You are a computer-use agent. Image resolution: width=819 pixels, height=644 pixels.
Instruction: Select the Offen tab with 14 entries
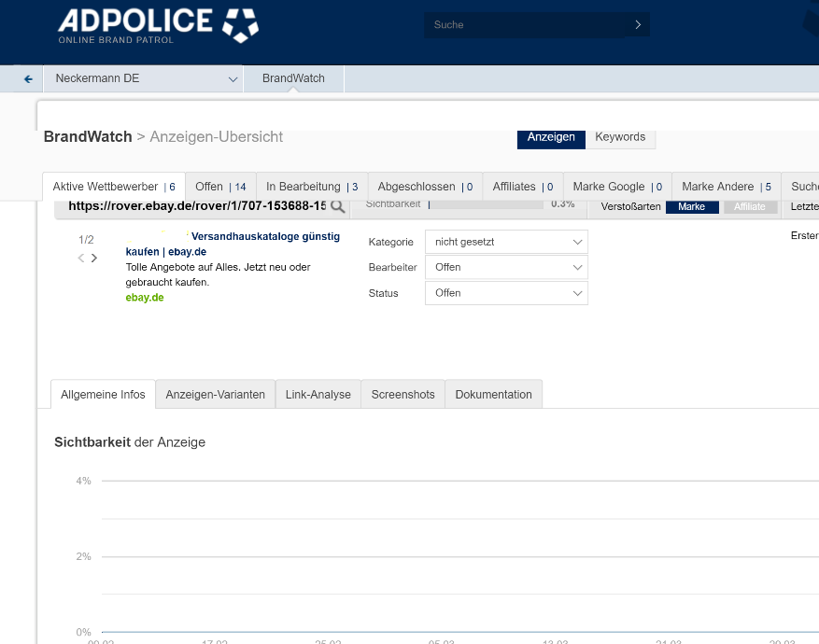coord(220,187)
